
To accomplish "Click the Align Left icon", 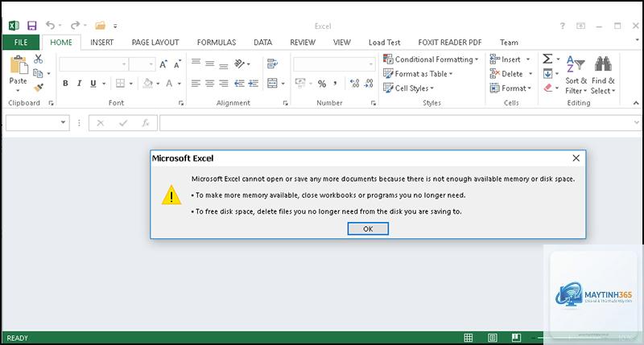I will [x=196, y=84].
